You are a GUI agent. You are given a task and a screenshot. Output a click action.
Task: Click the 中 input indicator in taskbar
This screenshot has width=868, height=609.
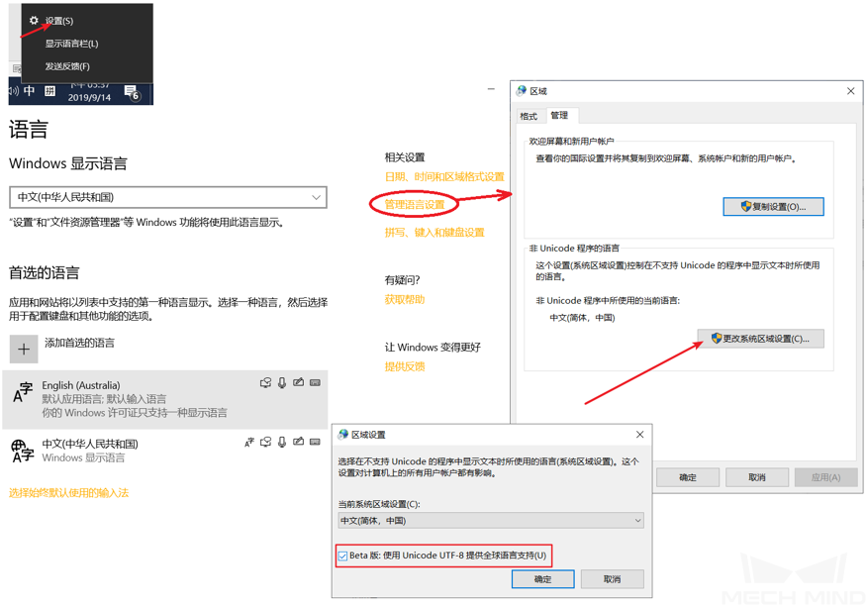(x=30, y=91)
